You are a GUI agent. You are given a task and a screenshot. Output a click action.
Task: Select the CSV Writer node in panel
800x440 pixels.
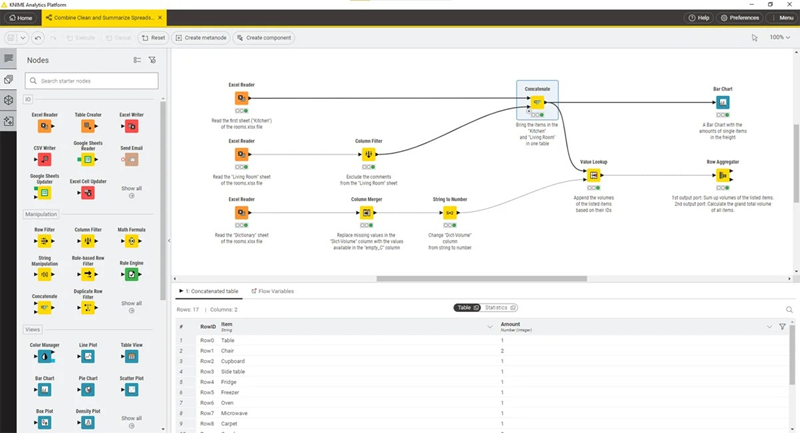(45, 159)
